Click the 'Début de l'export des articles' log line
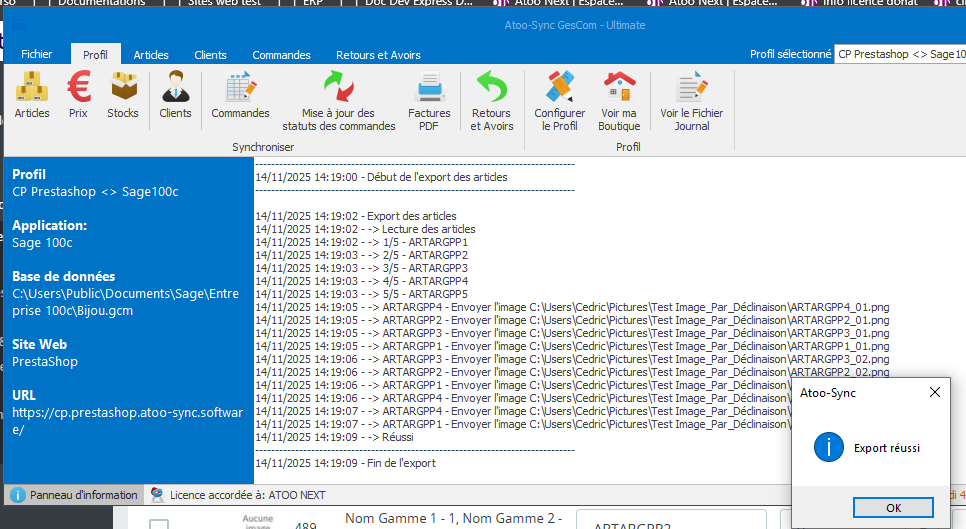This screenshot has width=966, height=529. point(381,177)
